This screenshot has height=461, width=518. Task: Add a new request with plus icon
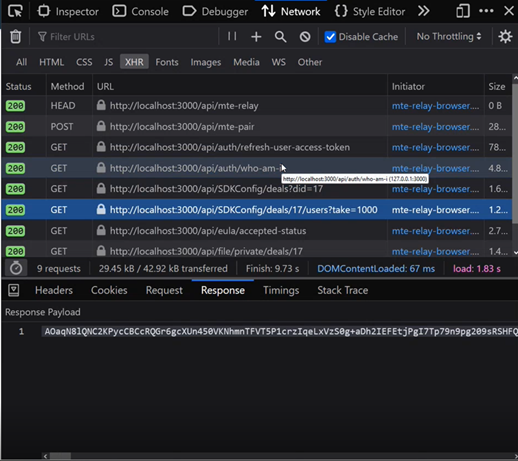pyautogui.click(x=256, y=36)
